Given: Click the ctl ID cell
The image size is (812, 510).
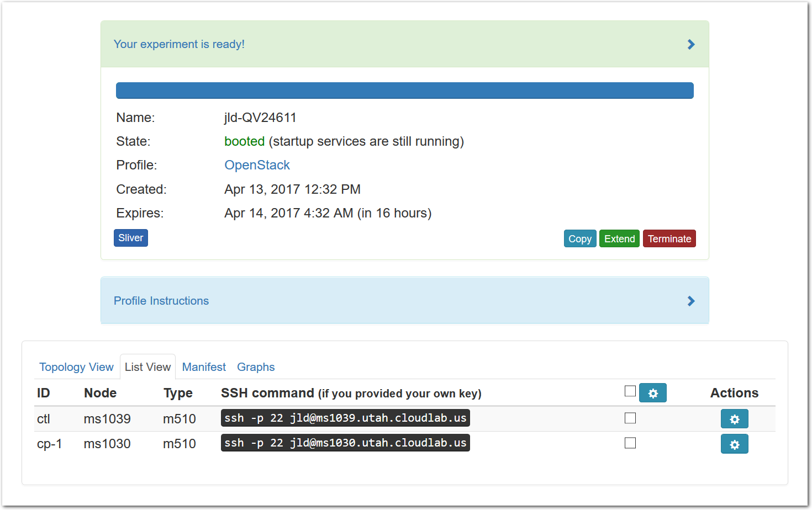Looking at the screenshot, I should tap(44, 419).
